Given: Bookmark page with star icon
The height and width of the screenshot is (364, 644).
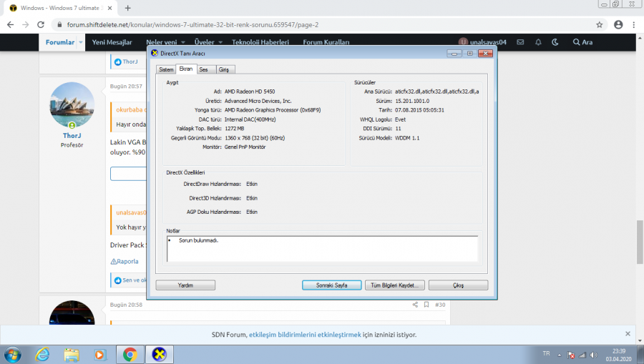Looking at the screenshot, I should pyautogui.click(x=599, y=24).
